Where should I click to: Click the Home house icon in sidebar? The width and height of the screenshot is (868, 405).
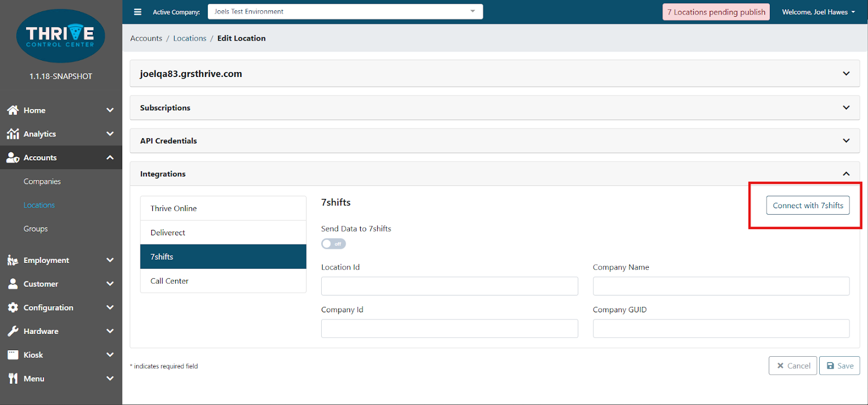13,110
